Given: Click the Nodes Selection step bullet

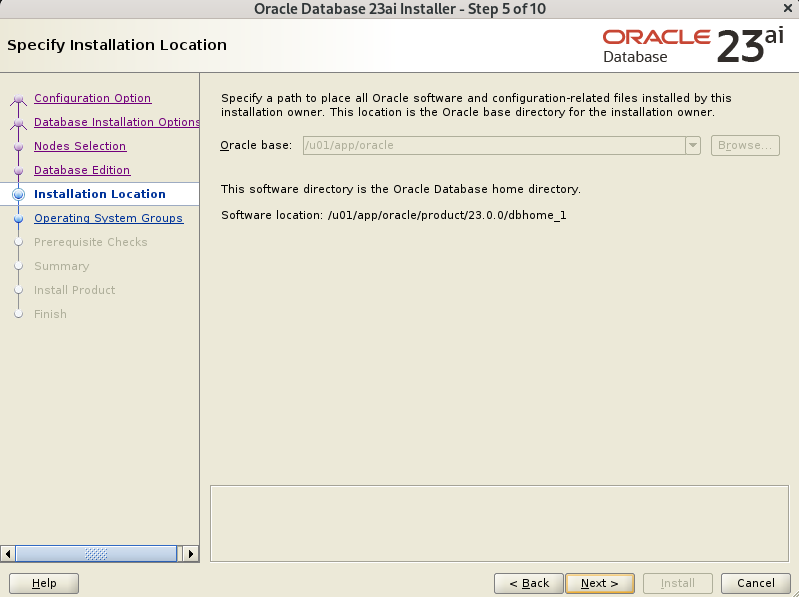Looking at the screenshot, I should pyautogui.click(x=18, y=146).
